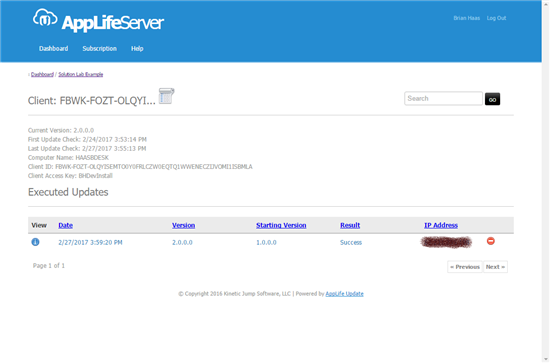Viewport: 550px width, 363px height.
Task: Click the Next page button
Action: point(495,267)
